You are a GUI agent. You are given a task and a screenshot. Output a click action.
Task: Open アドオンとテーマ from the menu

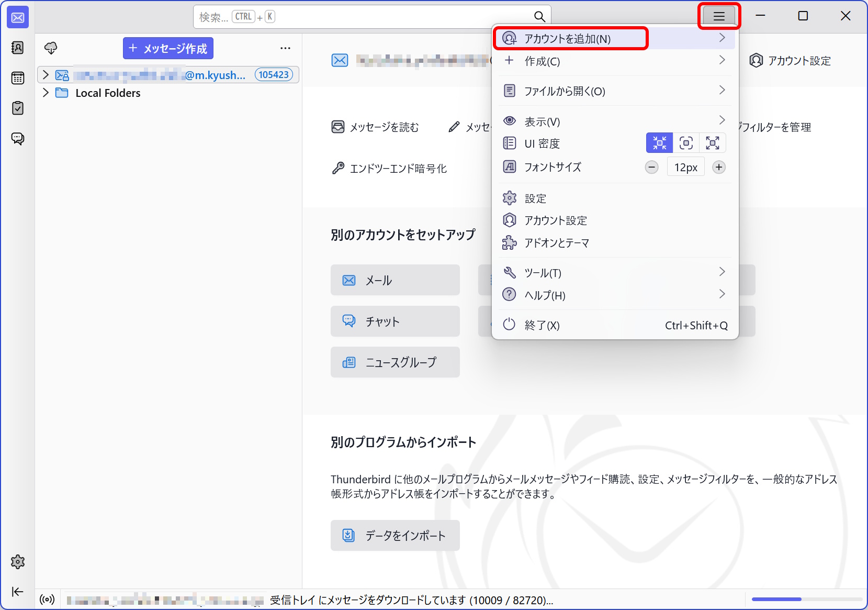tap(615, 243)
